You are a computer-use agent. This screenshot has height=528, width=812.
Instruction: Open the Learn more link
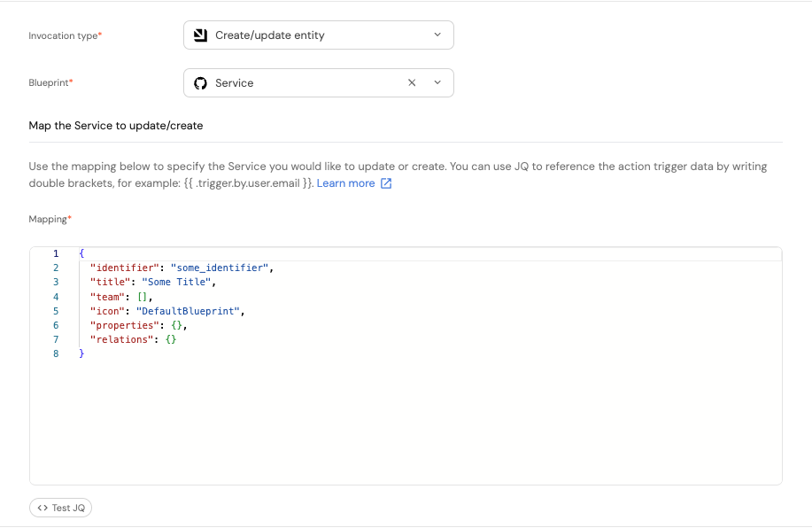click(x=345, y=183)
